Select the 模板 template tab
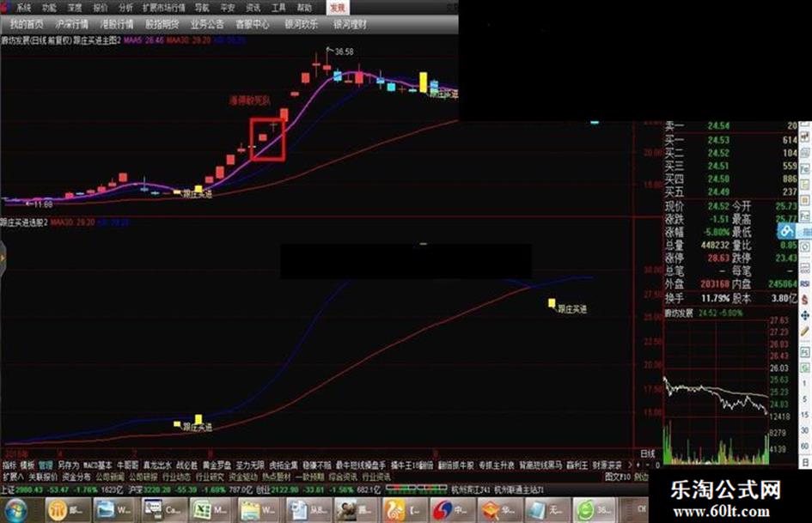This screenshot has height=523, width=812. pos(27,465)
